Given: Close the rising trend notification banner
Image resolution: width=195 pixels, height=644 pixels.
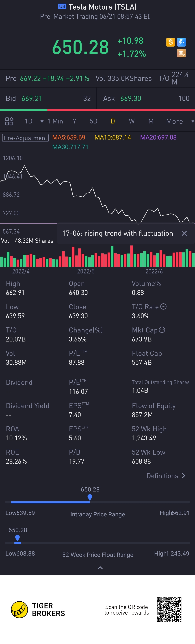Looking at the screenshot, I should coord(184,234).
